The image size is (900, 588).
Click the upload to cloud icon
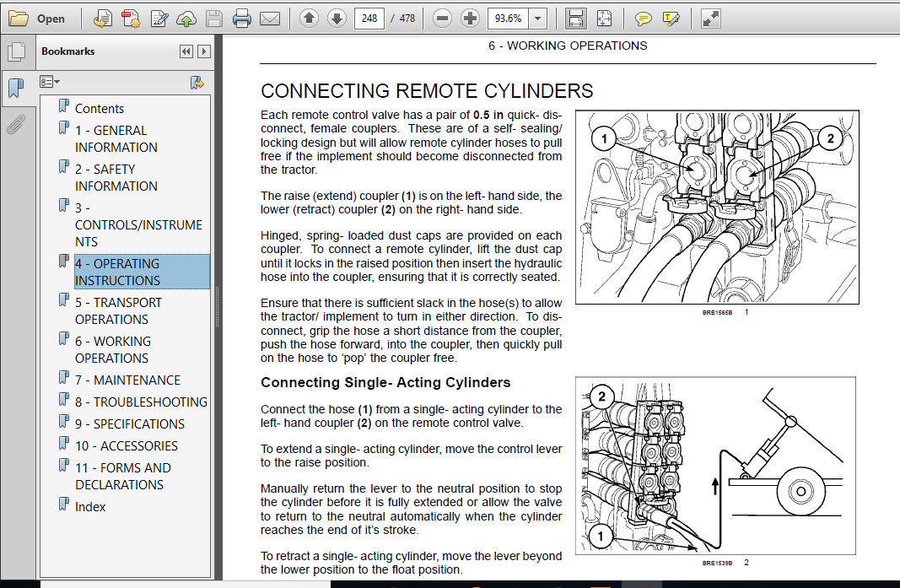click(x=186, y=19)
